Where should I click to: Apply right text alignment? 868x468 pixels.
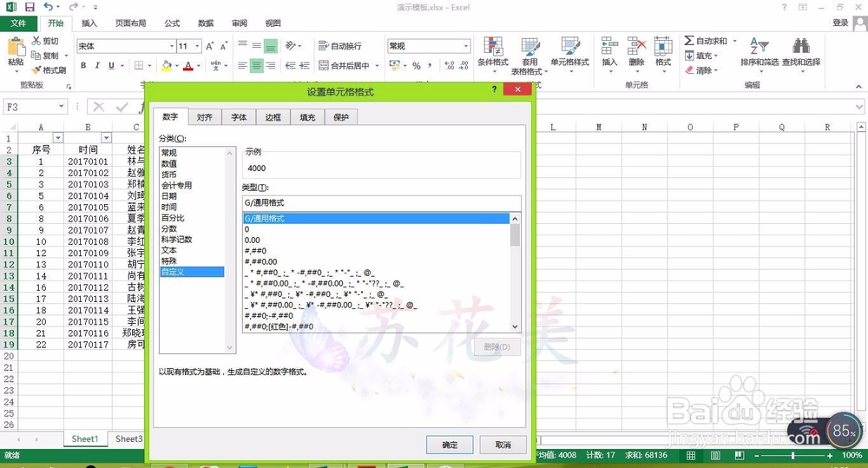[271, 65]
